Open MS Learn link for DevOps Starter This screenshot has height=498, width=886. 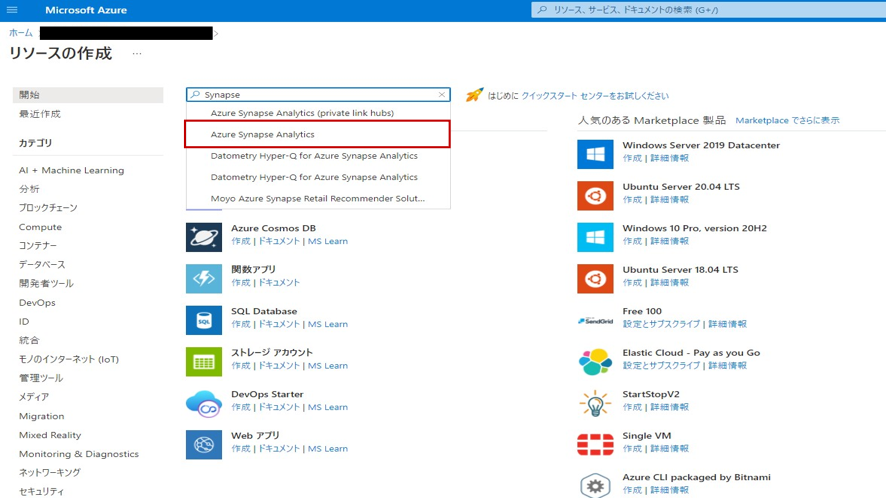[328, 408]
